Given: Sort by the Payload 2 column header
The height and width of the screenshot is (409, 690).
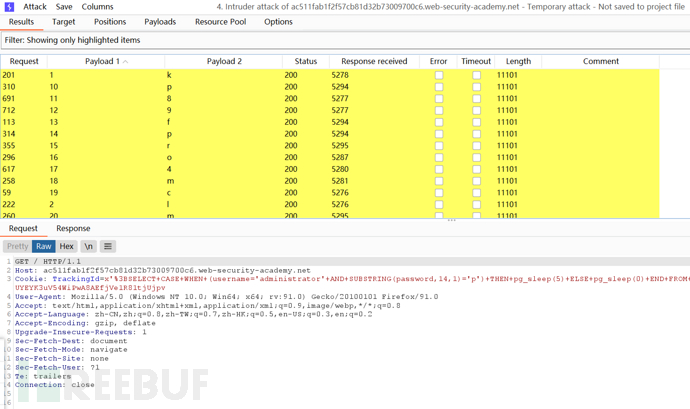Looking at the screenshot, I should click(224, 61).
